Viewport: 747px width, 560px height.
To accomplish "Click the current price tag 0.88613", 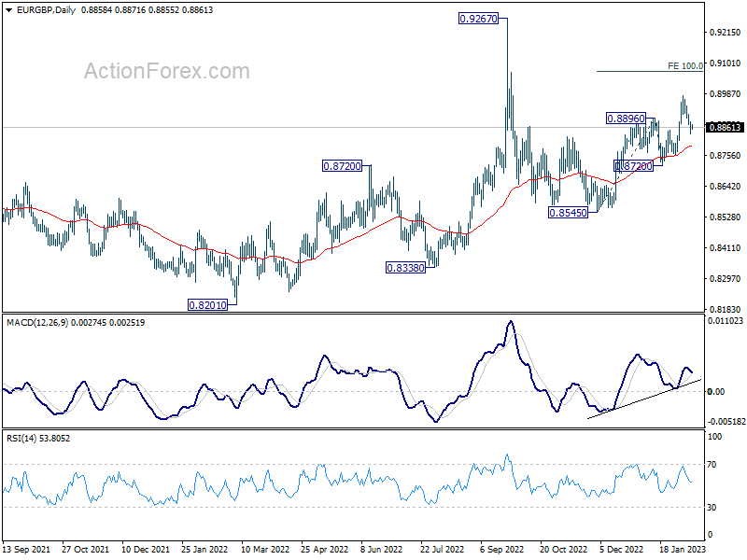I will coord(726,127).
